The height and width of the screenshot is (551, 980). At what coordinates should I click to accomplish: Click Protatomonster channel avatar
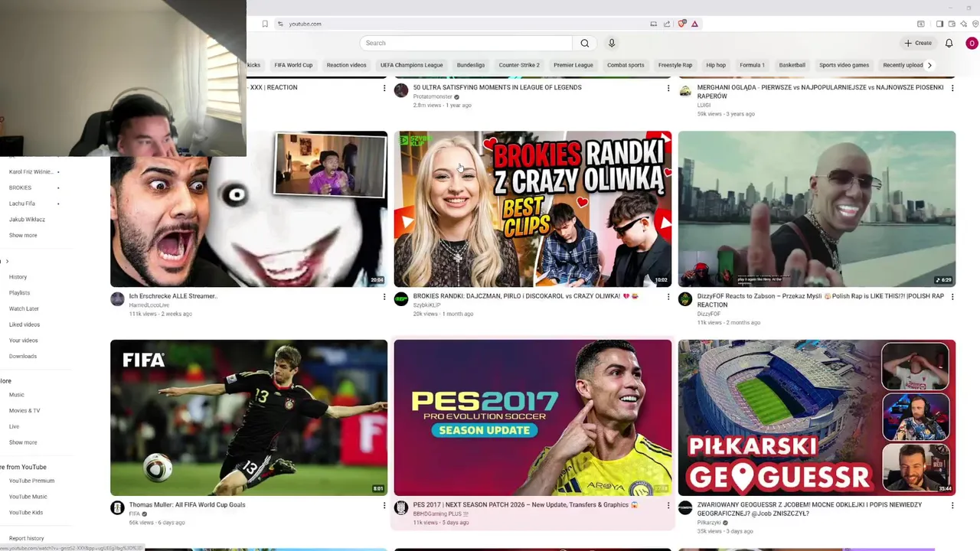[401, 90]
